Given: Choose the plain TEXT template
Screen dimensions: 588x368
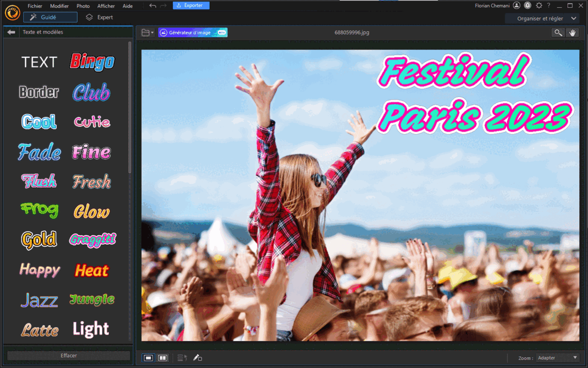Looking at the screenshot, I should pos(39,62).
